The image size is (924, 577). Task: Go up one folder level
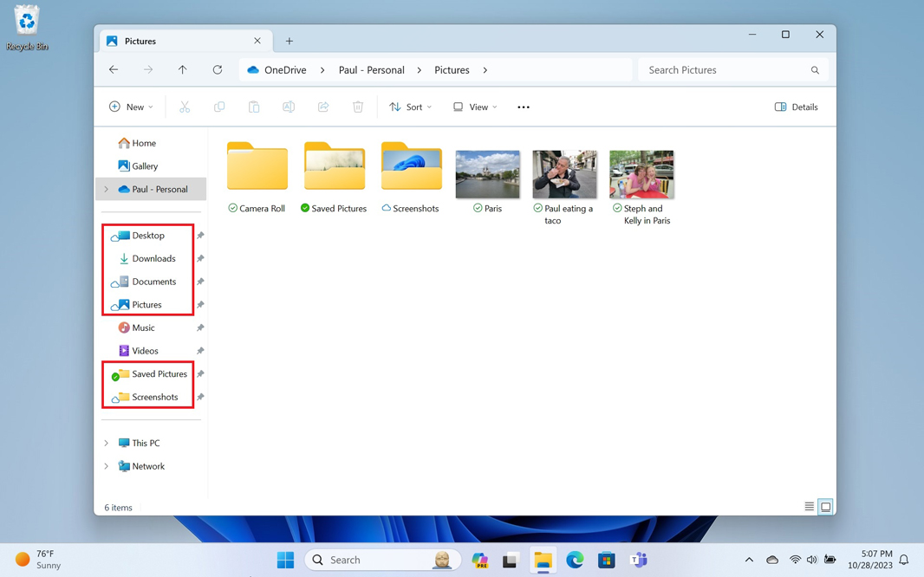(x=183, y=70)
